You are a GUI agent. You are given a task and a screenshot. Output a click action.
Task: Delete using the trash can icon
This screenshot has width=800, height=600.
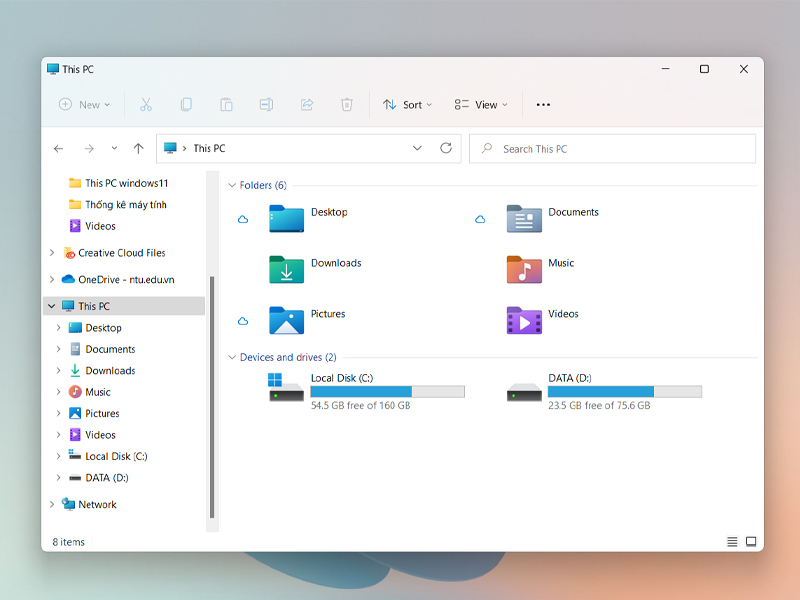coord(346,104)
